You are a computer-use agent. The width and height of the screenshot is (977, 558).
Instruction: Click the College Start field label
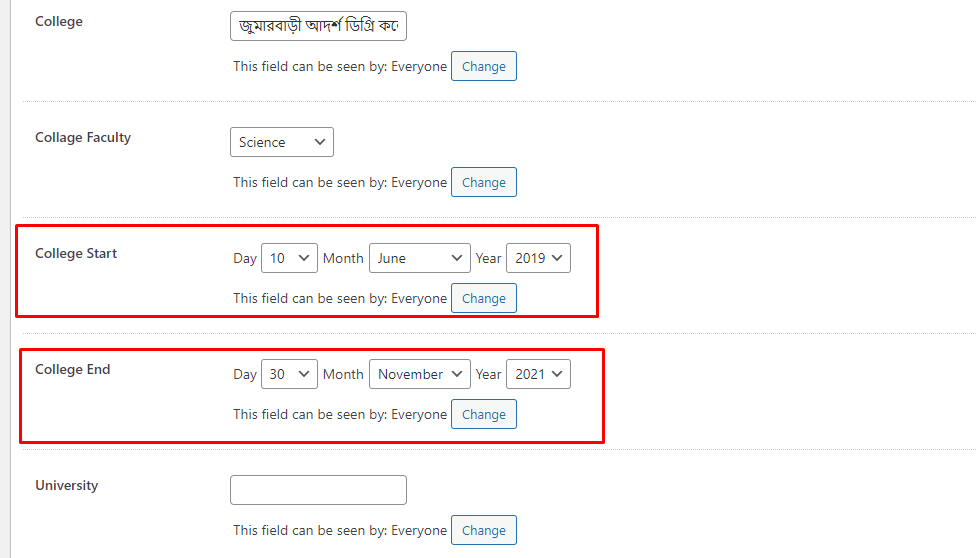(76, 254)
